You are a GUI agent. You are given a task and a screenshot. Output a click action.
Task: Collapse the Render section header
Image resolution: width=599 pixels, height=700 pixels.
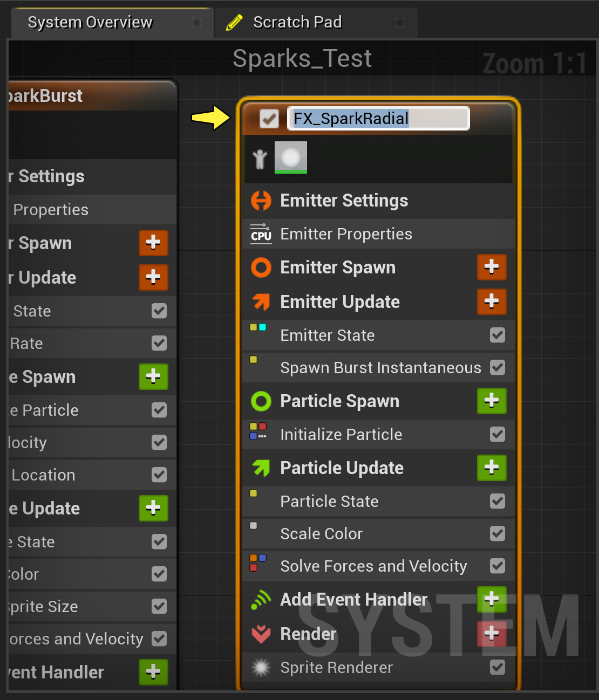point(308,634)
